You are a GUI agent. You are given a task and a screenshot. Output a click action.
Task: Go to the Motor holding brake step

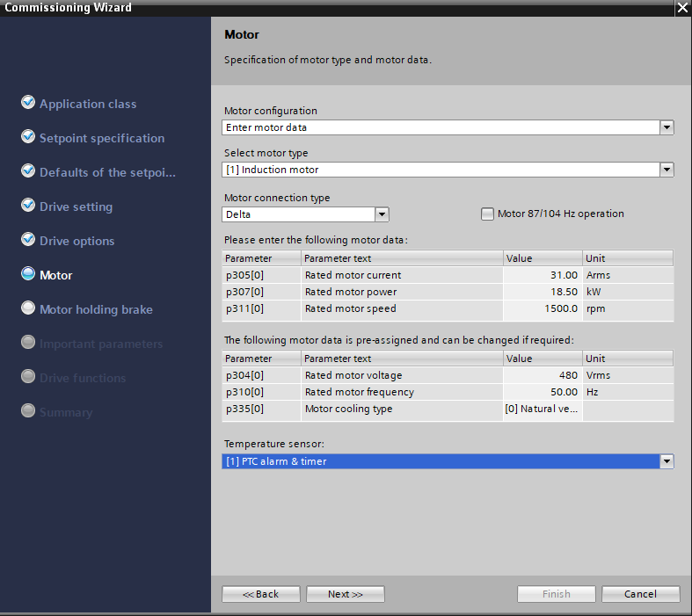click(x=96, y=309)
